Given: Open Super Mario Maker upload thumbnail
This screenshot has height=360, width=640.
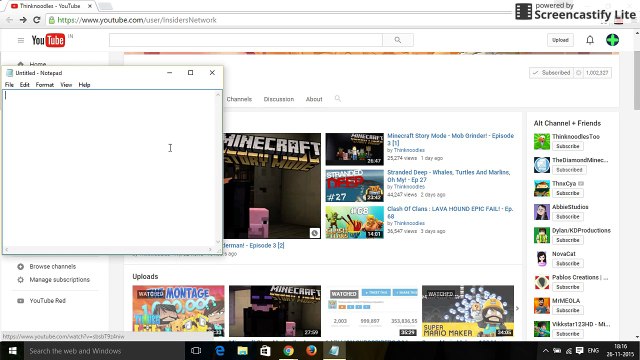Looking at the screenshot, I should (x=468, y=311).
